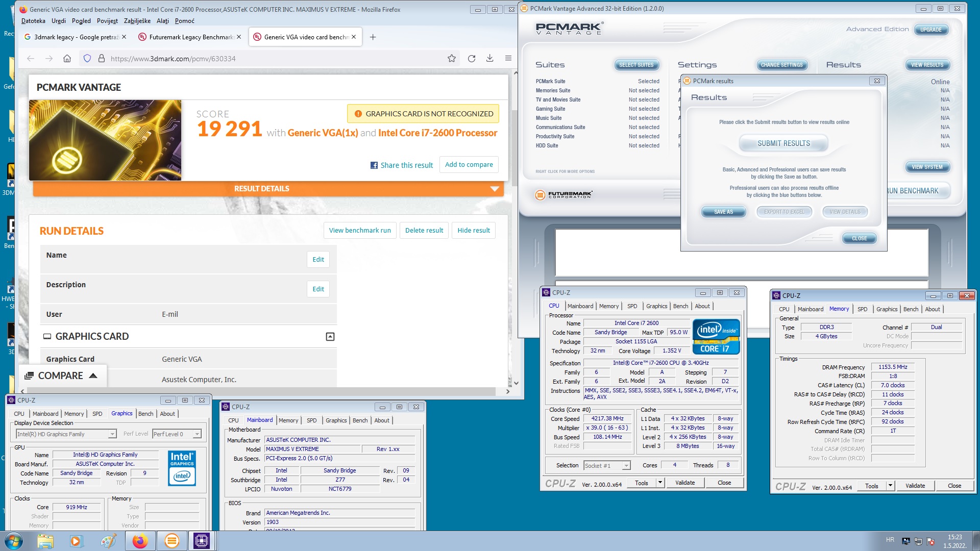
Task: Close the 3dmark legacy Google tab
Action: coord(124,37)
